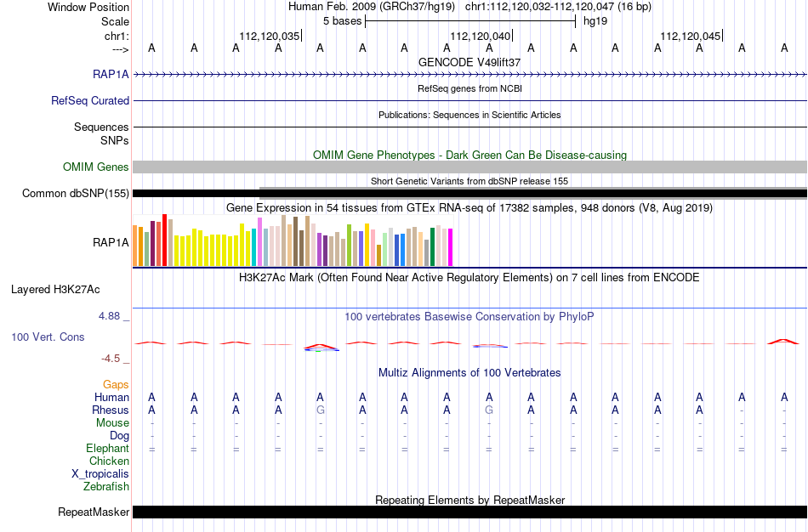Click the Common dbSNP(155) track label
This screenshot has height=532, width=808.
click(75, 194)
